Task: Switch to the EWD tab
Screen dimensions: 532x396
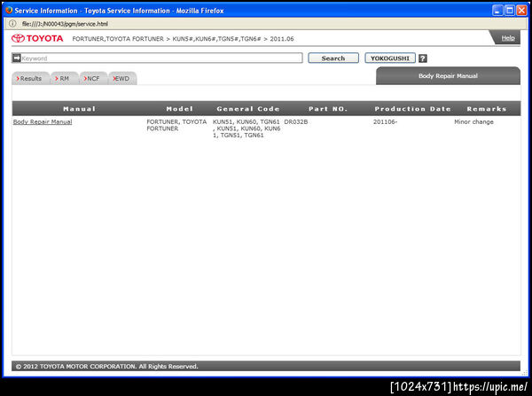Action: pyautogui.click(x=122, y=78)
